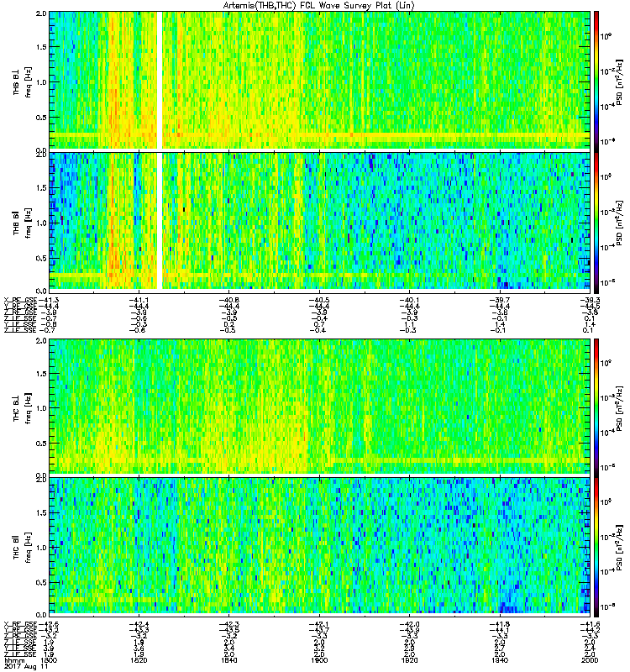
Task: Click the PSD [nT²/Hz] label of bottom color bar
Action: point(618,547)
